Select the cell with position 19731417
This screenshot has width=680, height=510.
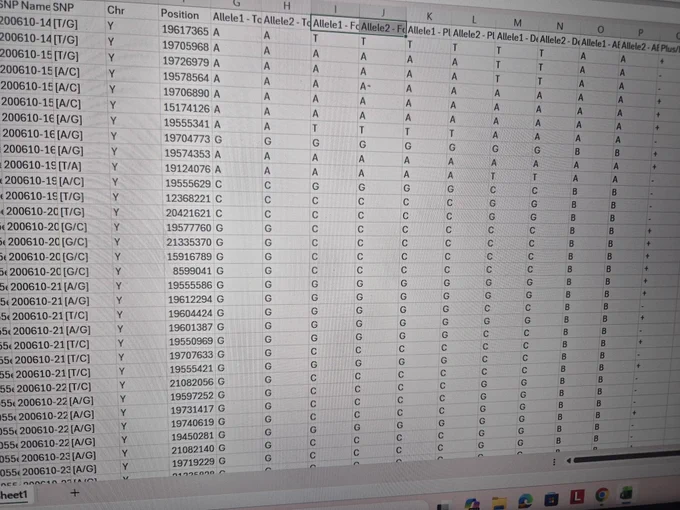[193, 409]
